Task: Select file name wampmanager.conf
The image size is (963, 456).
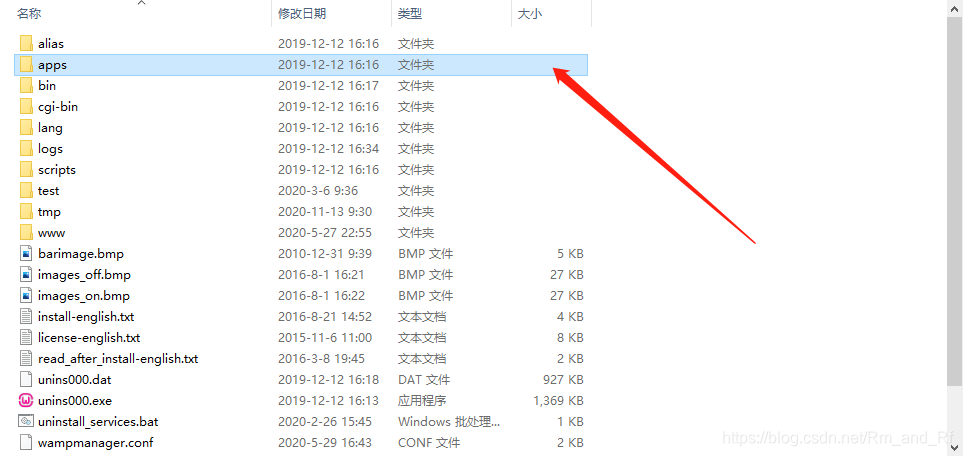Action: [x=95, y=442]
